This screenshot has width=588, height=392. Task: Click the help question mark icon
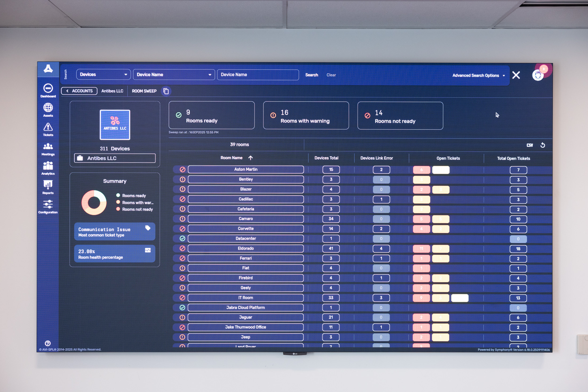[48, 343]
